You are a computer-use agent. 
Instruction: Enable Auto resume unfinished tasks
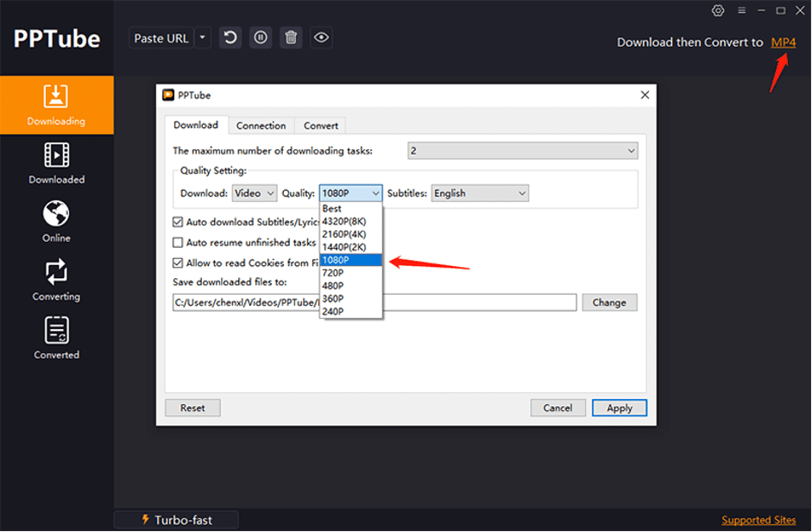tap(178, 243)
